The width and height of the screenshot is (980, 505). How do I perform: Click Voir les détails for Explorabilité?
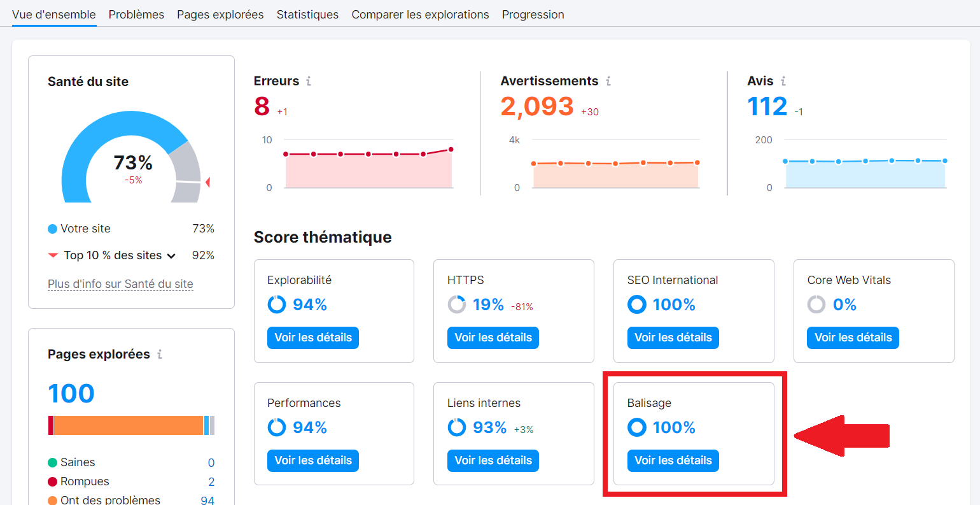(x=313, y=338)
